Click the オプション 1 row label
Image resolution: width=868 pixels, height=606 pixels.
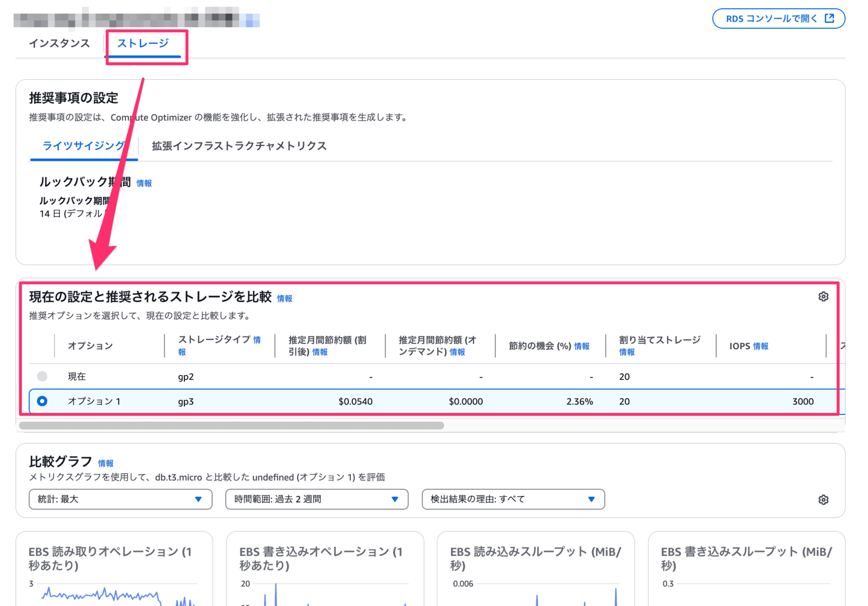click(94, 402)
